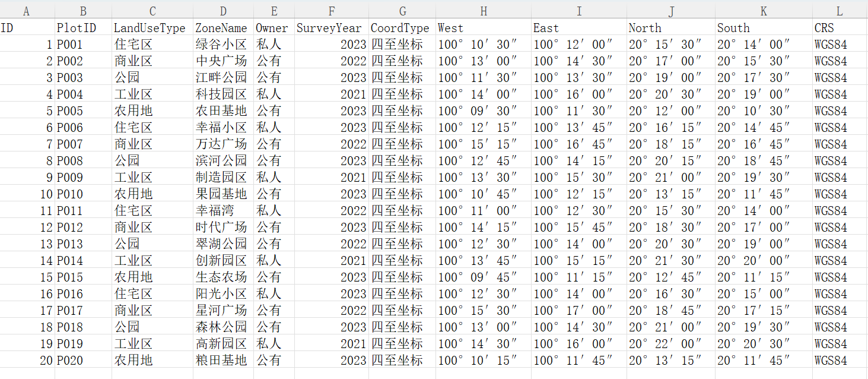The image size is (868, 379).
Task: Select the 制造园区 zone name cell
Action: [x=223, y=177]
